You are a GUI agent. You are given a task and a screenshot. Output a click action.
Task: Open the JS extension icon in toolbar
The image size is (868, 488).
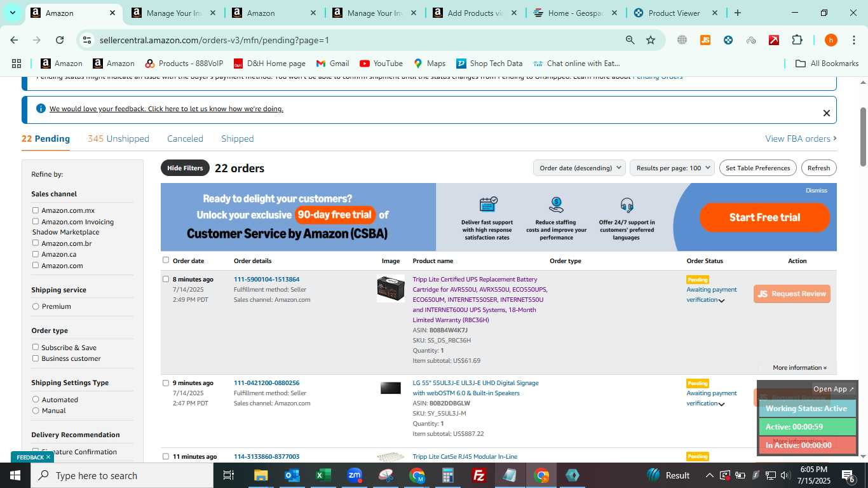pos(705,40)
